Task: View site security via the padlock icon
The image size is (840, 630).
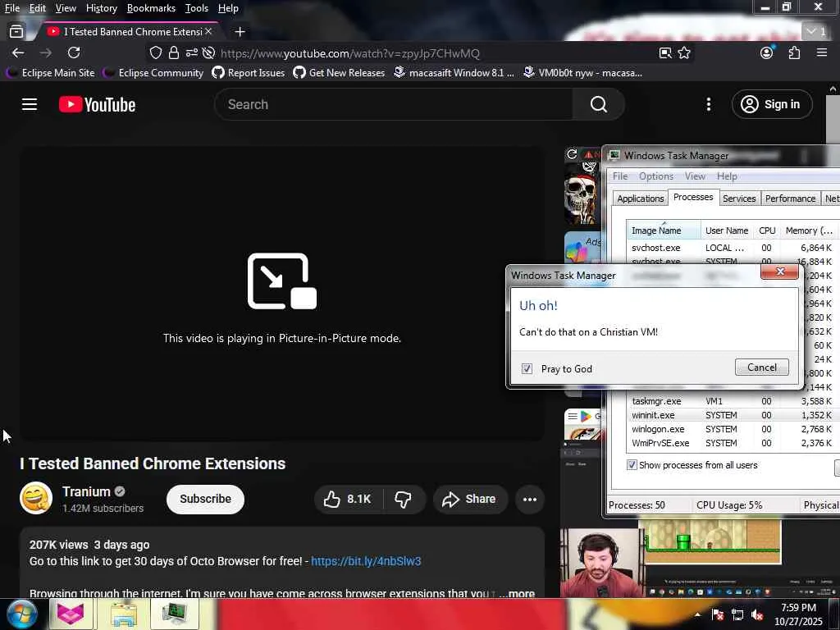Action: click(174, 52)
